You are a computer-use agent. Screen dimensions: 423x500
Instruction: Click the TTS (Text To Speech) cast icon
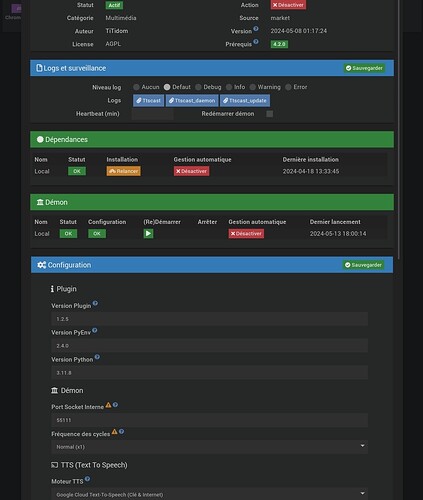54,465
